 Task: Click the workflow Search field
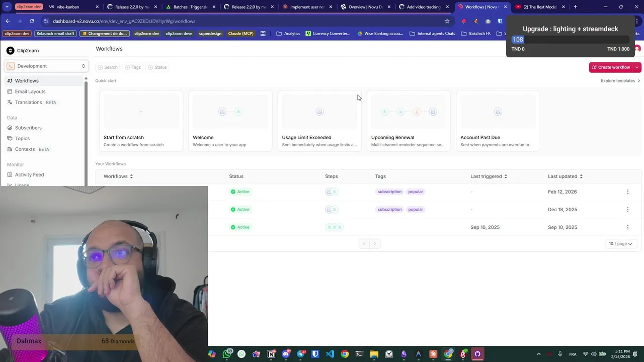pyautogui.click(x=108, y=67)
